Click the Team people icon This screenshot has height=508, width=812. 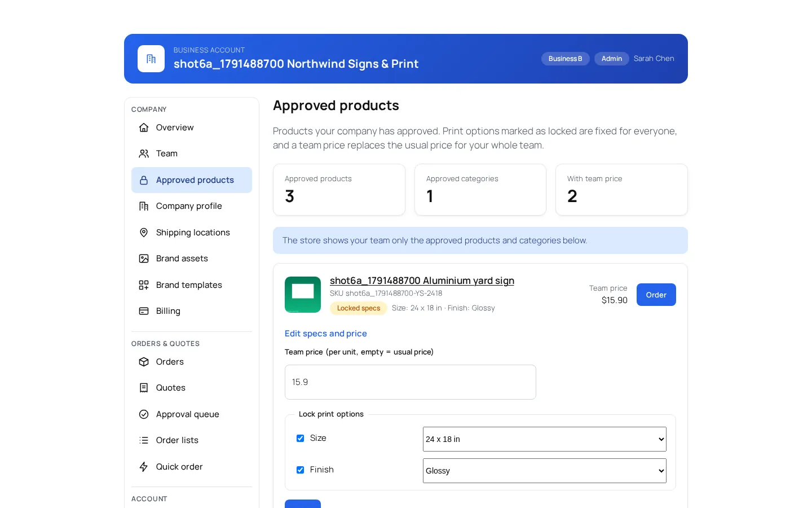tap(144, 154)
